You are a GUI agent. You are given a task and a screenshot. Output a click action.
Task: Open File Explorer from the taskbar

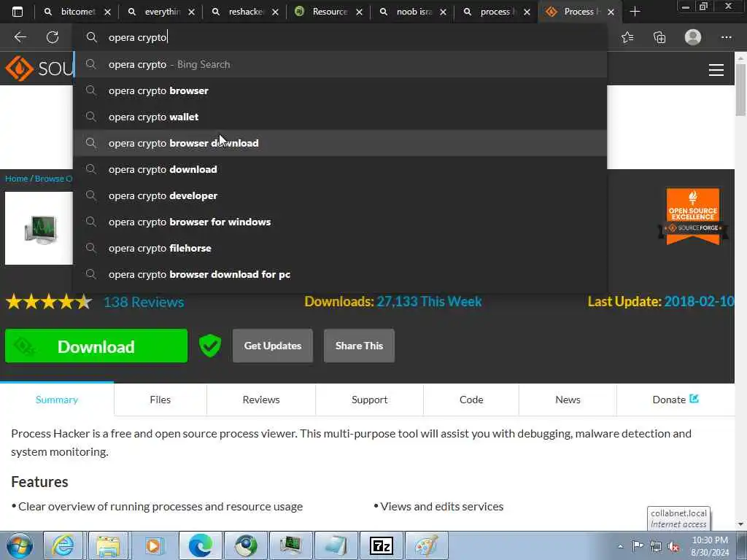pyautogui.click(x=108, y=545)
